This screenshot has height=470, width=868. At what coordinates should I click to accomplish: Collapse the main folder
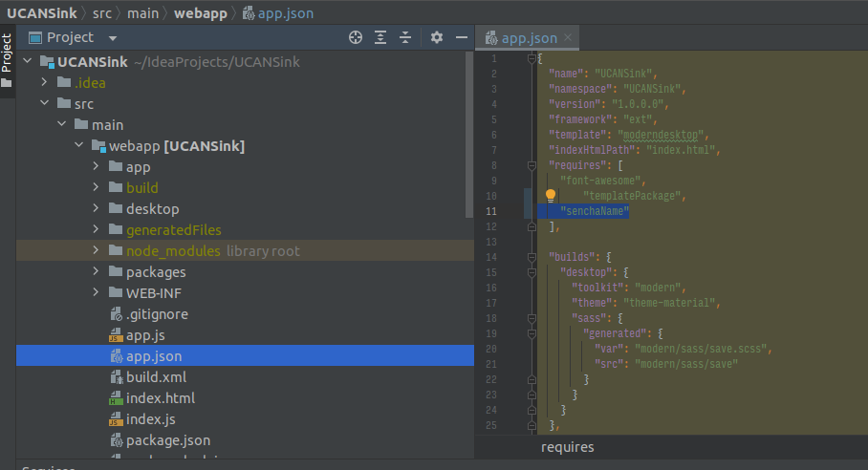pyautogui.click(x=61, y=124)
